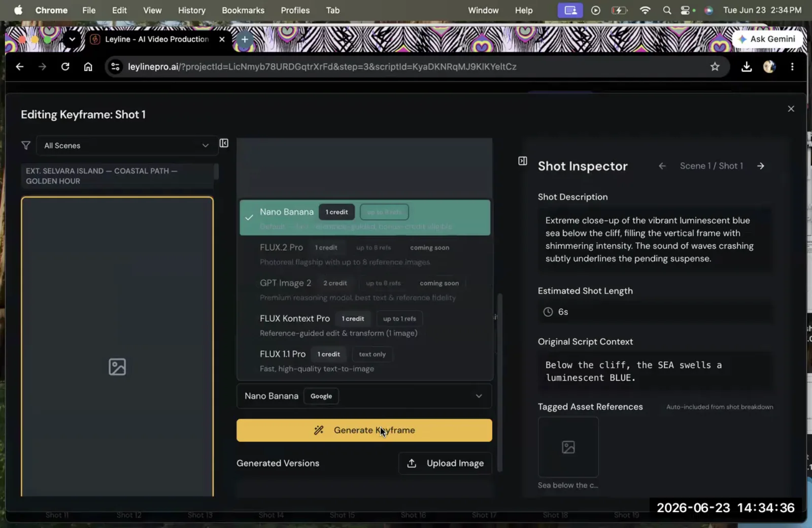Collapse the Shot Inspector panel icon
This screenshot has height=528, width=812.
(523, 161)
